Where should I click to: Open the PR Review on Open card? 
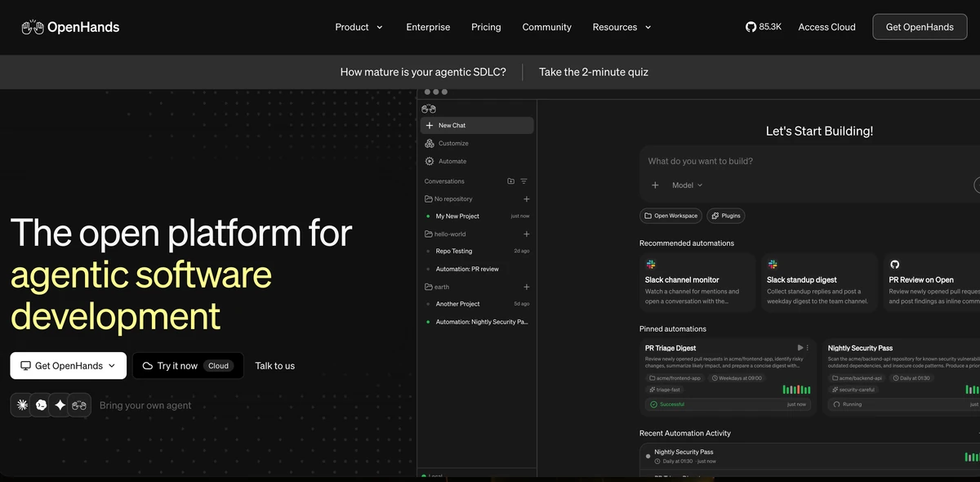point(932,283)
